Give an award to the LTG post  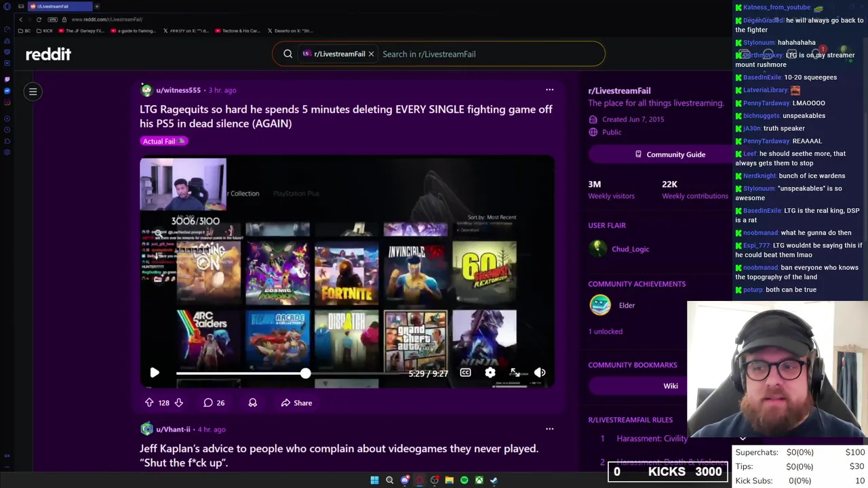point(252,403)
